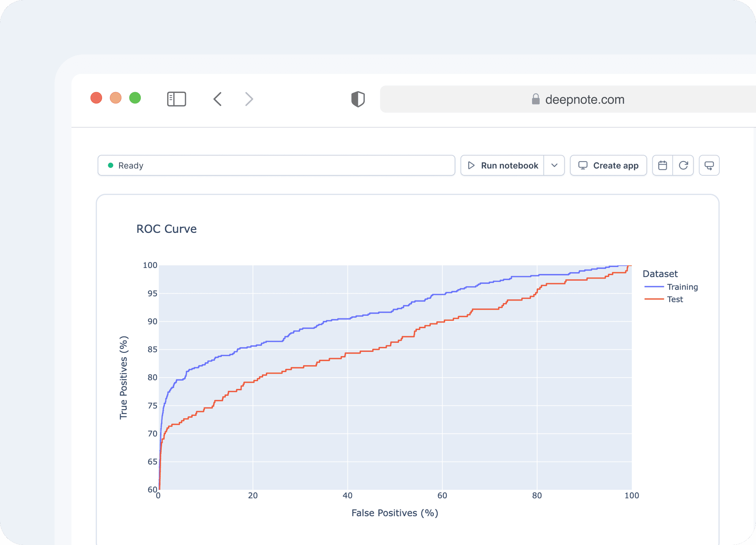Click the Run notebook play icon
The width and height of the screenshot is (756, 545).
[471, 165]
